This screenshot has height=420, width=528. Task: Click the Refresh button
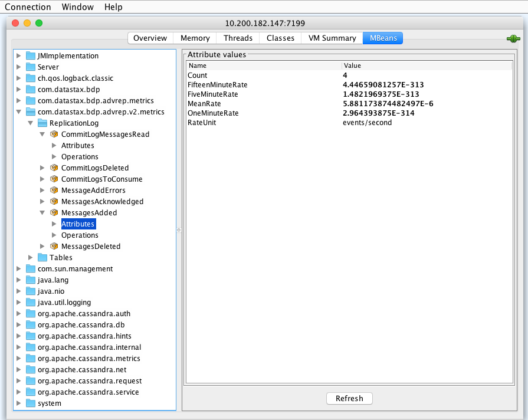[x=349, y=398]
